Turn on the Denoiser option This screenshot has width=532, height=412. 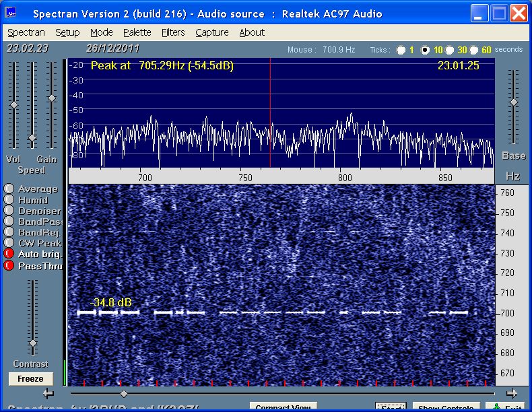[x=9, y=211]
